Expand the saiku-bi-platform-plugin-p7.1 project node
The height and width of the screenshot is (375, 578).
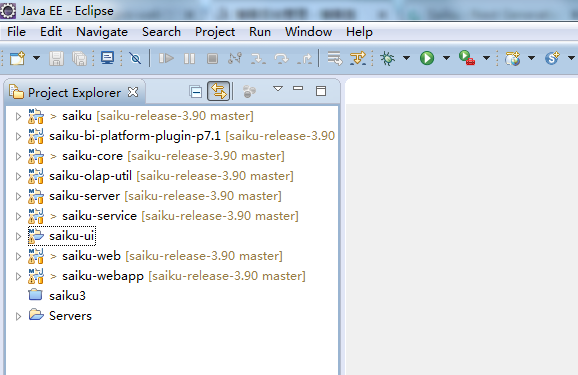18,136
